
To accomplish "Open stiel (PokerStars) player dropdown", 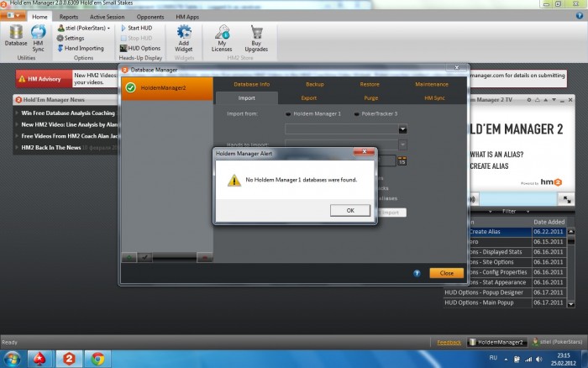I will (x=84, y=28).
